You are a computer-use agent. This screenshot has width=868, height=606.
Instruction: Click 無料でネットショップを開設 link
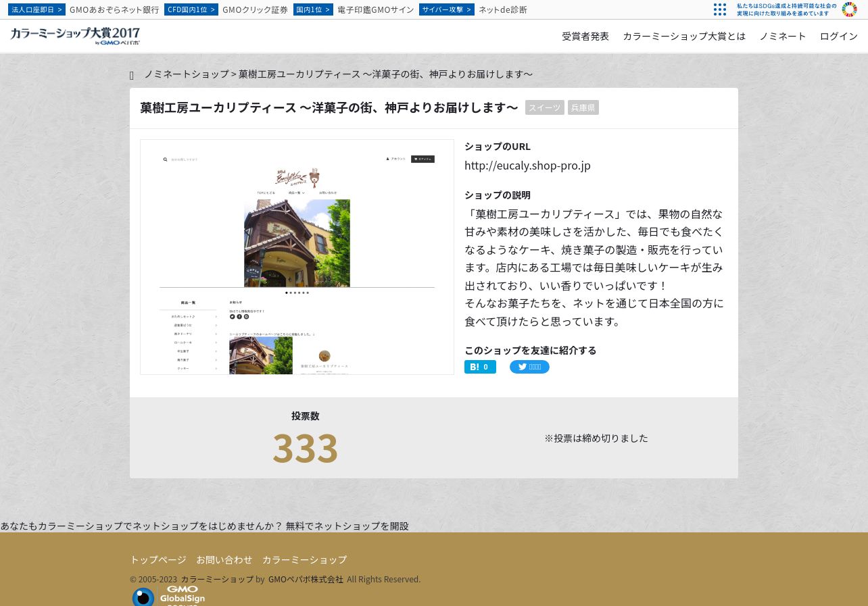(347, 526)
